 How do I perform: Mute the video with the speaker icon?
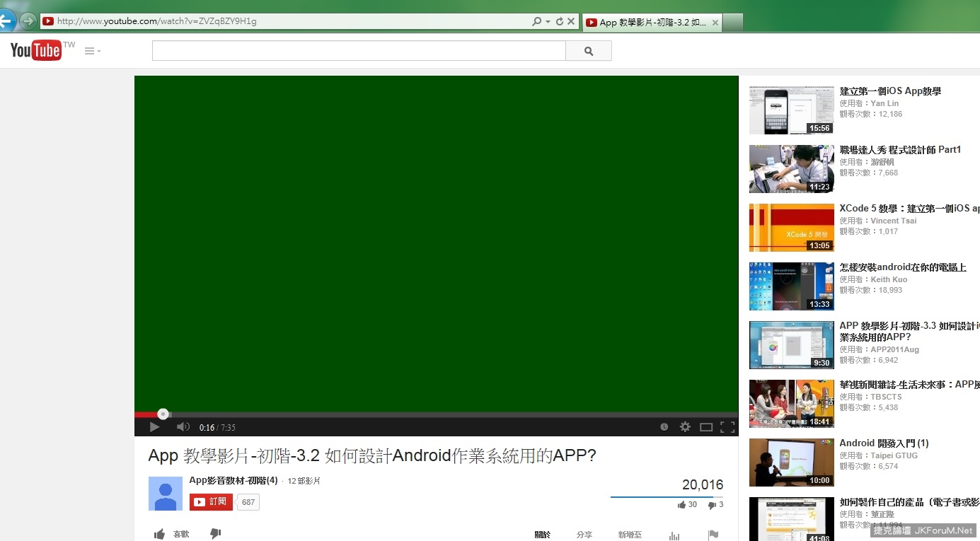point(183,427)
